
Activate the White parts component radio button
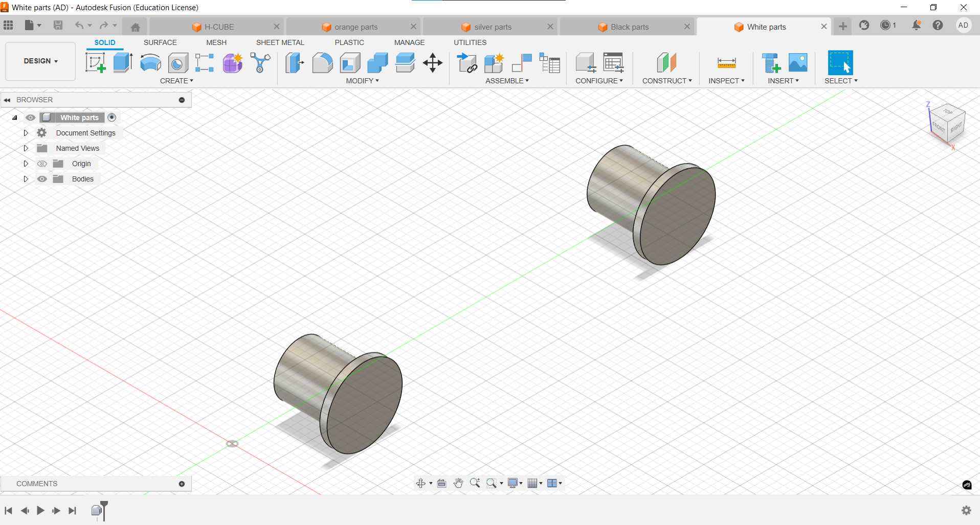tap(112, 118)
